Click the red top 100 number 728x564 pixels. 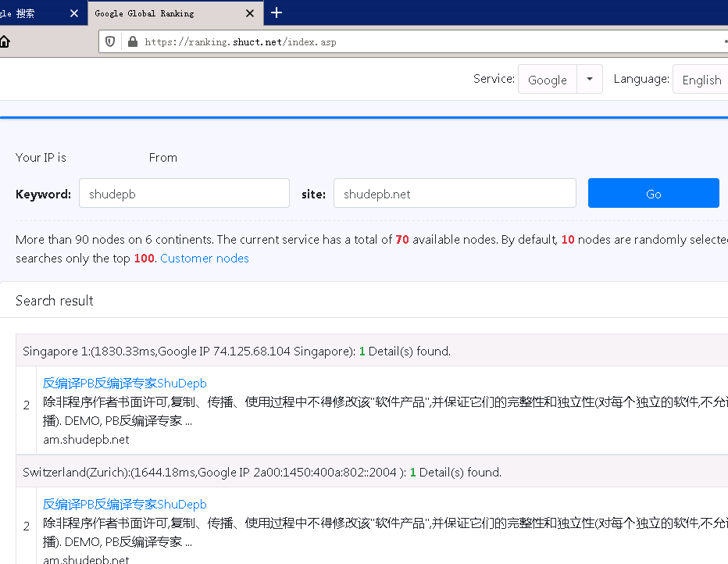(x=144, y=258)
